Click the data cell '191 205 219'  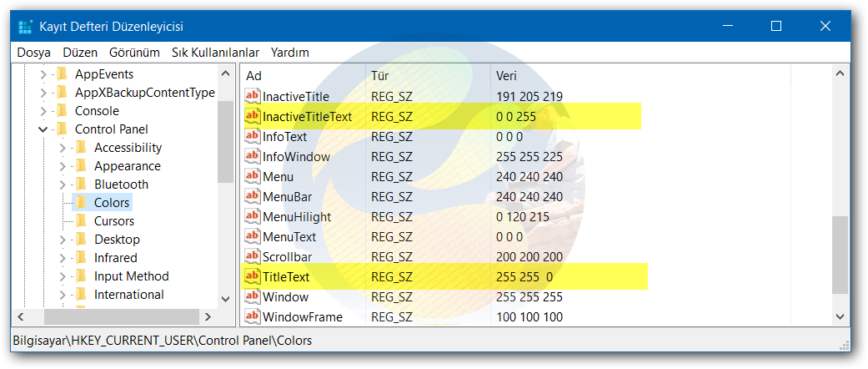click(529, 96)
